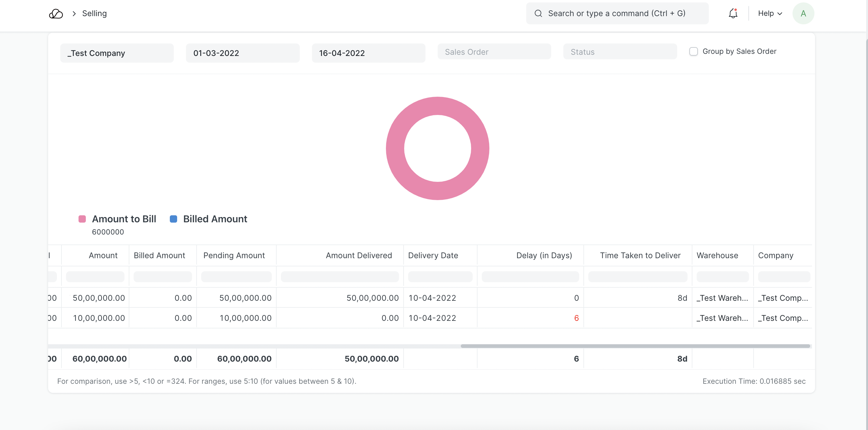868x430 pixels.
Task: Open the Status filter dropdown
Action: tap(620, 52)
